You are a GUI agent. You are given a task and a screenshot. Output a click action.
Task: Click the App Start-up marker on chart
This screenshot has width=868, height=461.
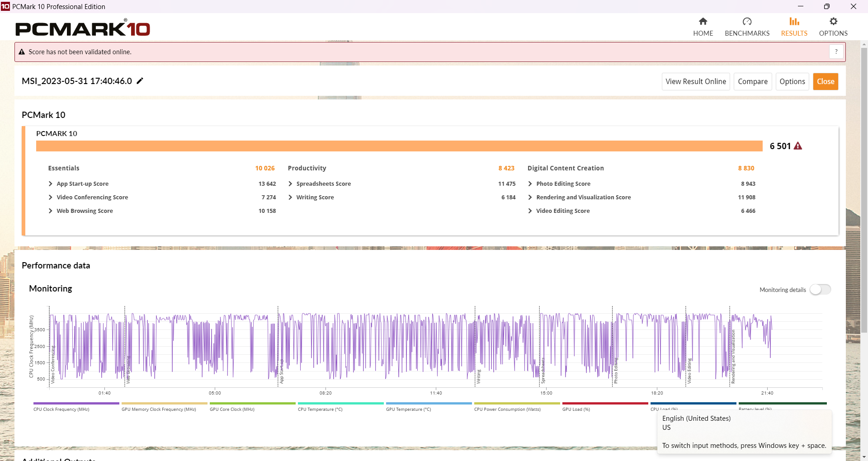point(281,372)
